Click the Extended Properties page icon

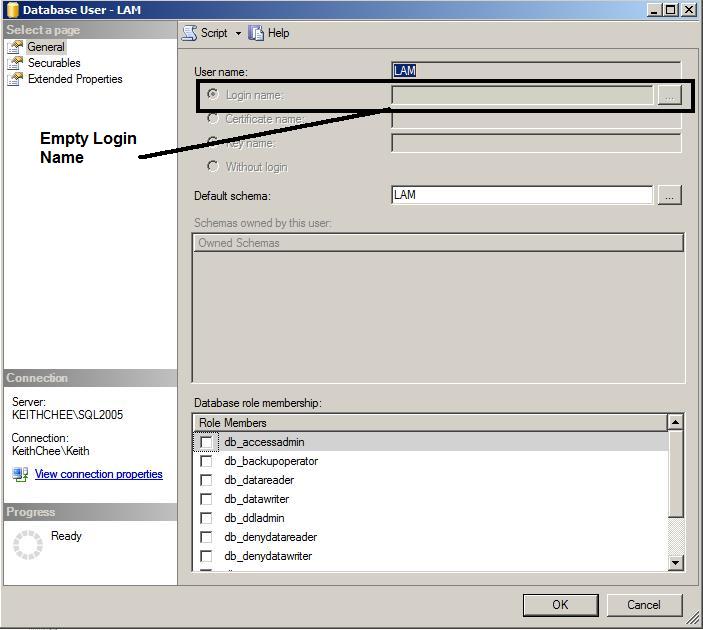(15, 79)
